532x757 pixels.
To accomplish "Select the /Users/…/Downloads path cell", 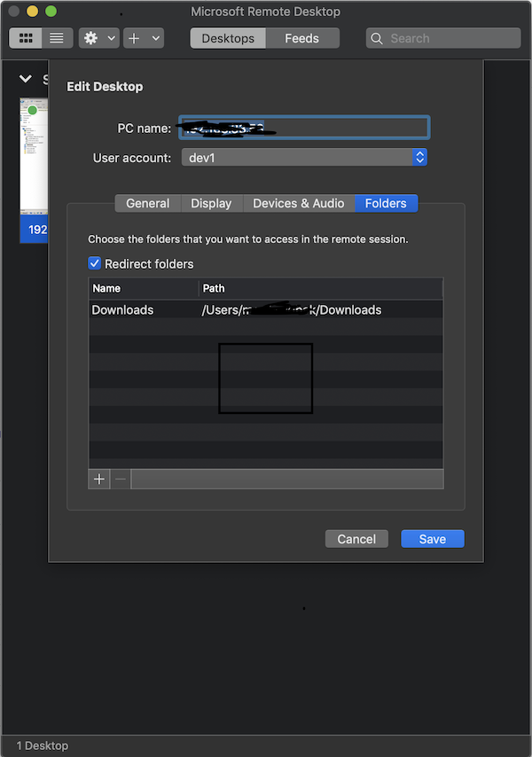I will coord(292,310).
